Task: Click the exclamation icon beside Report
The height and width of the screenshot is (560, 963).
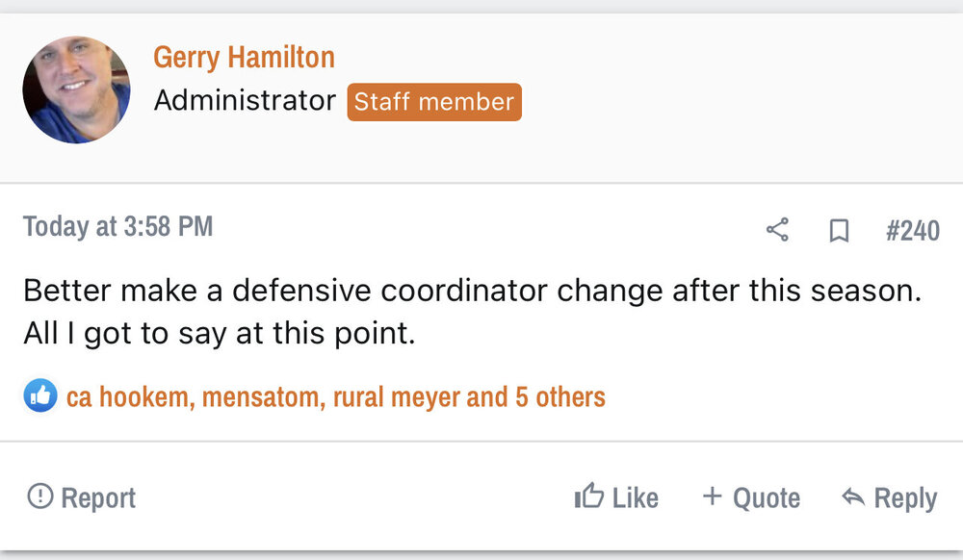Action: point(39,496)
